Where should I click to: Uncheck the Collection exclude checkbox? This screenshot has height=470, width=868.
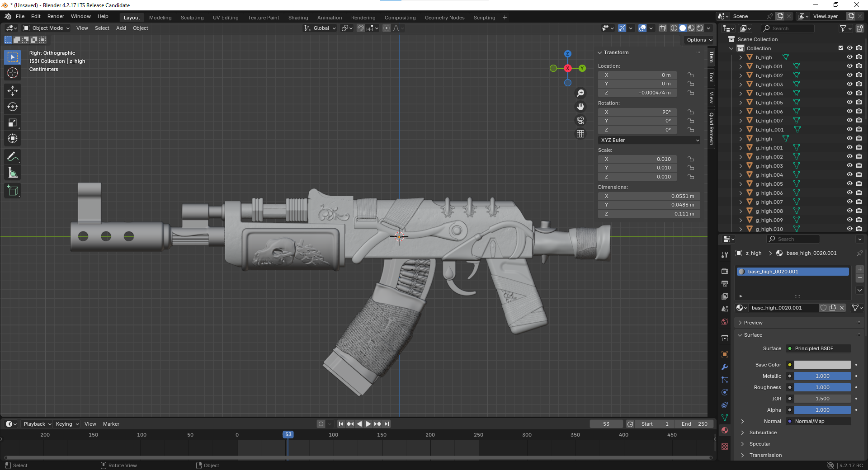(841, 48)
